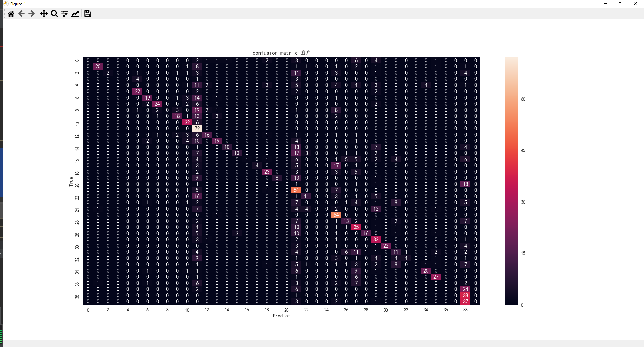This screenshot has width=644, height=347.
Task: Save the figure using the floppy disk icon
Action: point(87,14)
